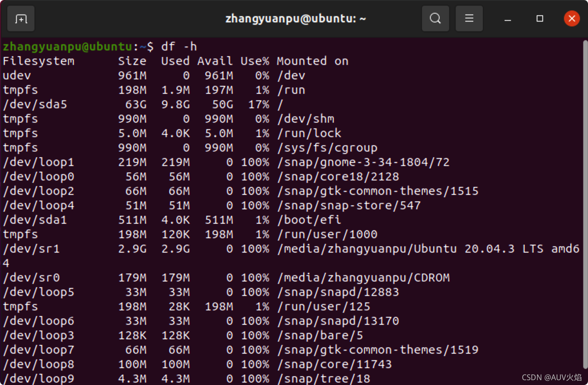
Task: Click the /dev/loop3 filesystem name
Action: pos(39,336)
